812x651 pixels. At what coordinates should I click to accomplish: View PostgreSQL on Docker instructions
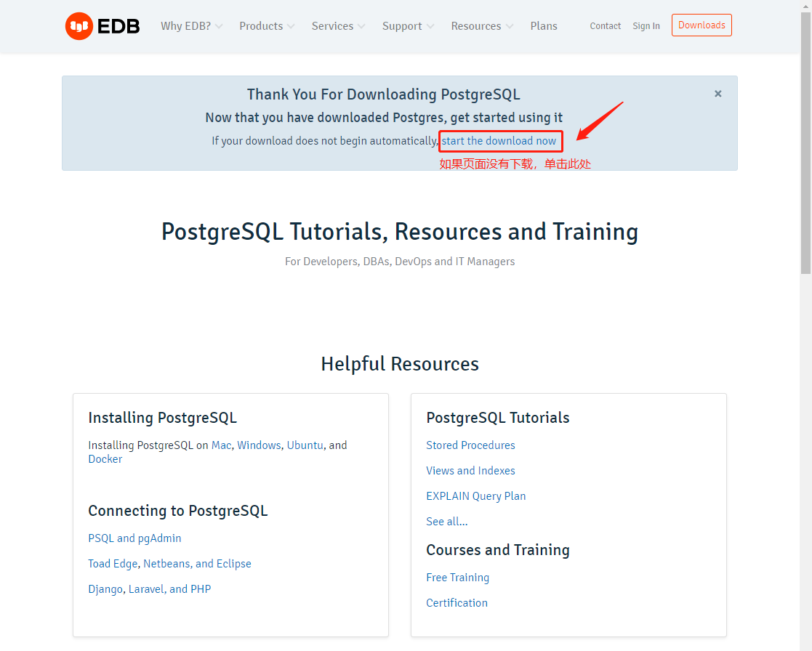[x=105, y=458]
